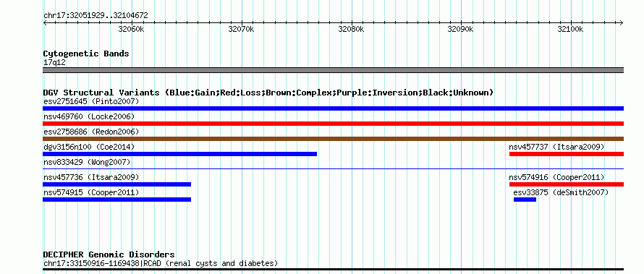Open the nsv574915 (Cooper2011) variant label
This screenshot has width=644, height=274.
(x=91, y=192)
